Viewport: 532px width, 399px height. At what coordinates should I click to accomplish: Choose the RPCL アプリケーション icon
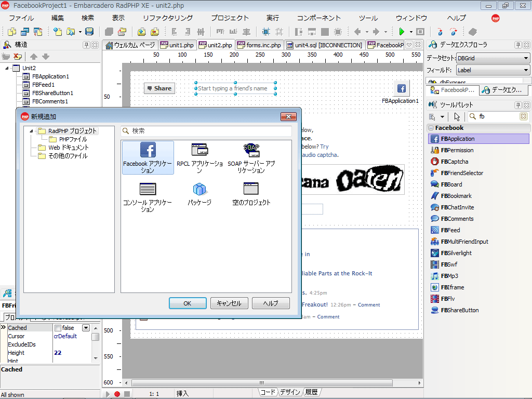199,158
